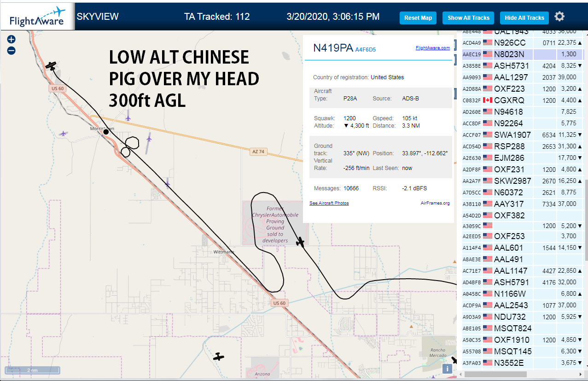The height and width of the screenshot is (381, 588).
Task: Click purple aircraft icon west of Morristown
Action: 63,134
